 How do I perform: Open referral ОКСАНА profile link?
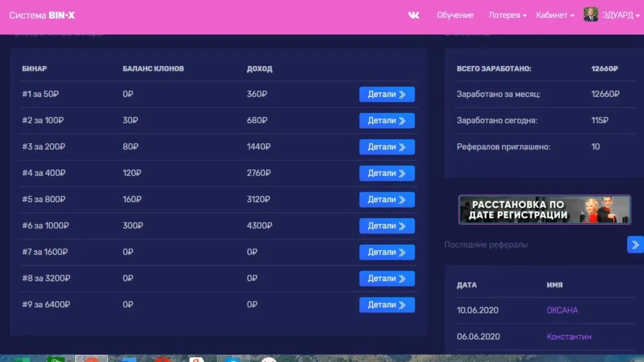(x=562, y=310)
